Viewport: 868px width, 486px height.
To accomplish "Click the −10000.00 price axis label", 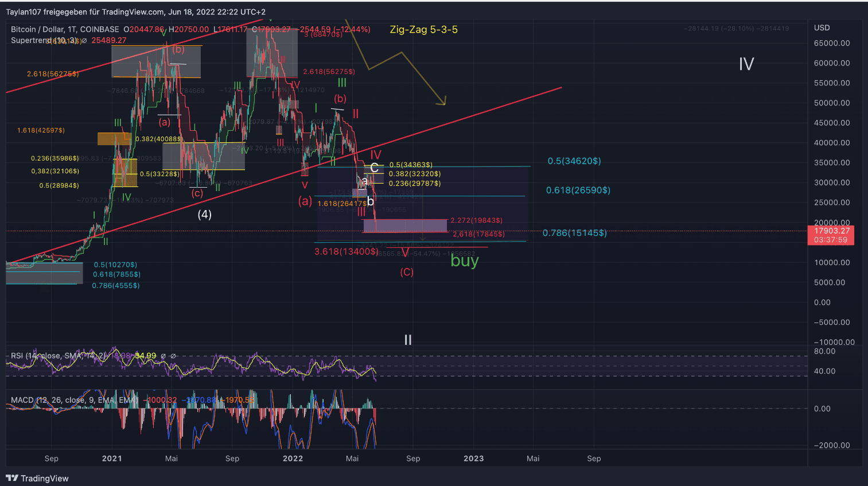I will (x=834, y=342).
